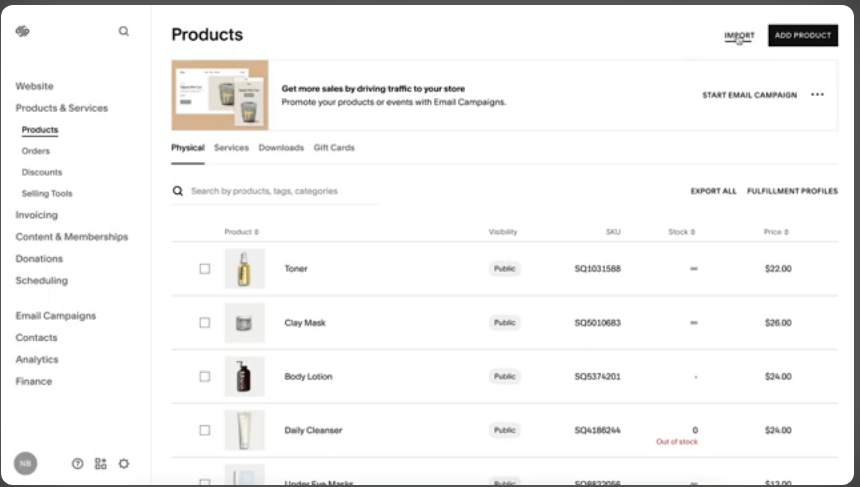Switch to the Downloads tab

click(281, 148)
